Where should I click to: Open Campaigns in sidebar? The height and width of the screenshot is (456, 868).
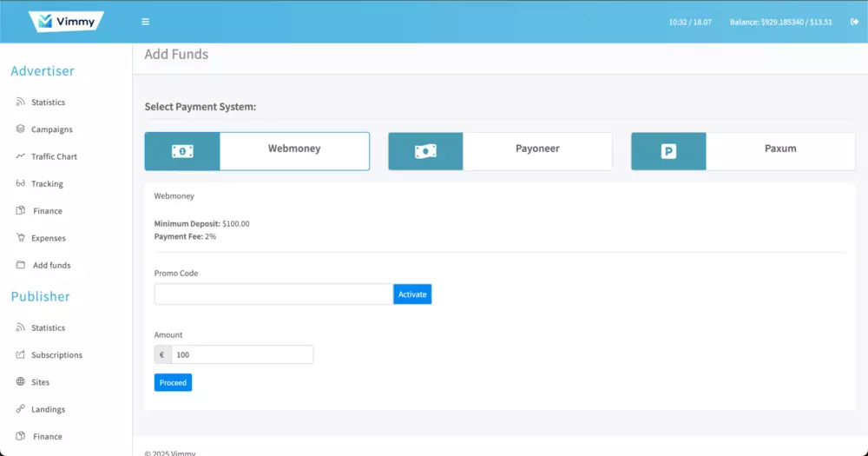(x=51, y=129)
